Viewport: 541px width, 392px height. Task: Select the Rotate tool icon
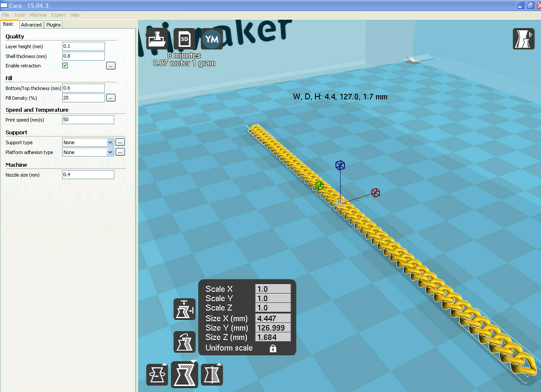(x=157, y=375)
